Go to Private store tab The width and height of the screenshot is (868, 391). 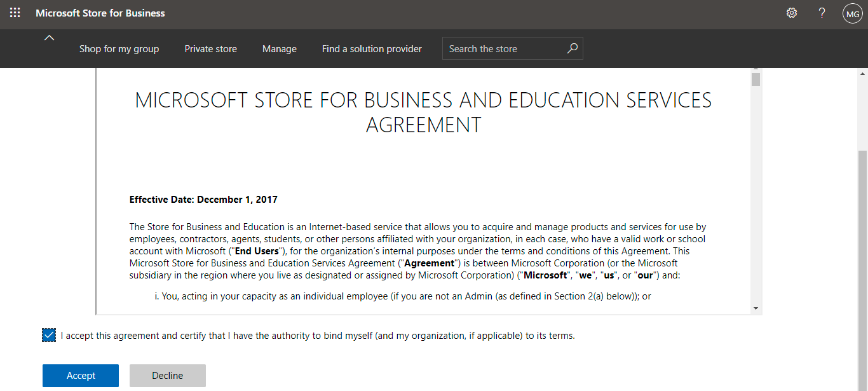(x=211, y=48)
